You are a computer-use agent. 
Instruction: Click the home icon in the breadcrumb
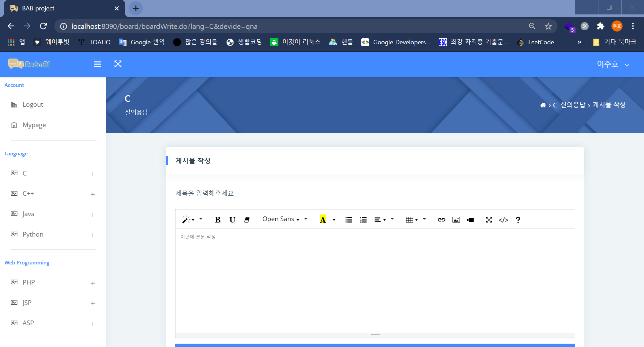543,105
